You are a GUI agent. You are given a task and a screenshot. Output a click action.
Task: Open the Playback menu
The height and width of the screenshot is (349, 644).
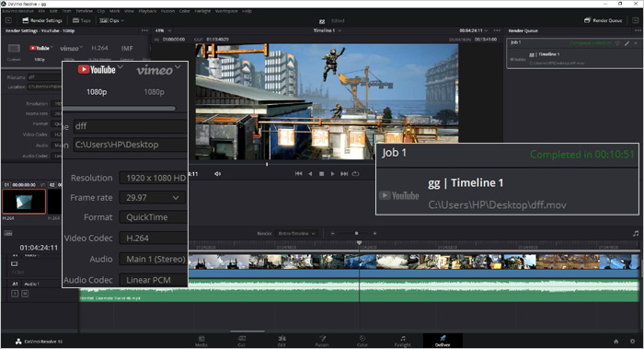[147, 11]
